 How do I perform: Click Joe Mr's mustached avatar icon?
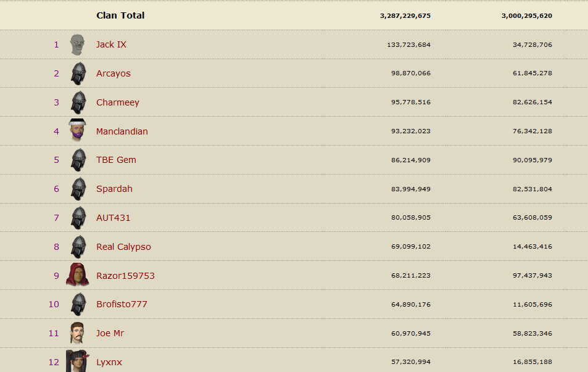pyautogui.click(x=77, y=333)
